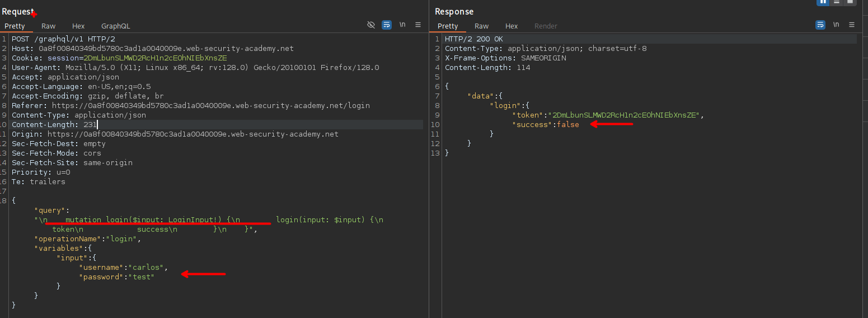Open the GraphQL tab in Request
Screen dimensions: 868x318
(115, 26)
